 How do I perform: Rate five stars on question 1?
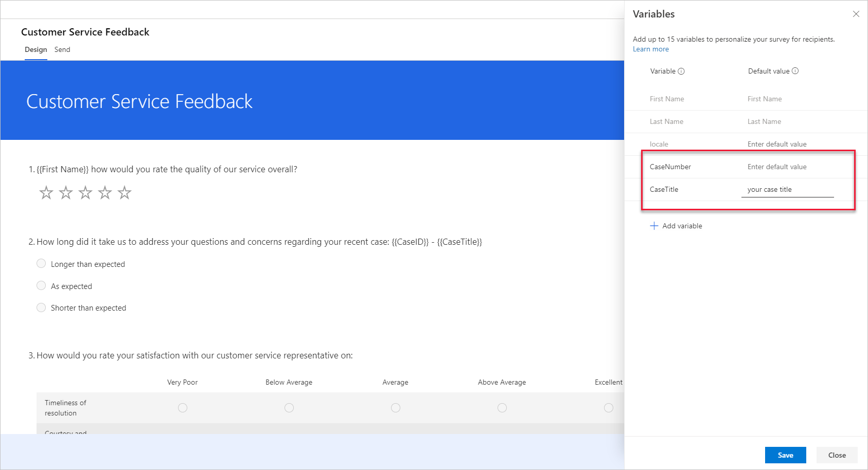pos(125,193)
